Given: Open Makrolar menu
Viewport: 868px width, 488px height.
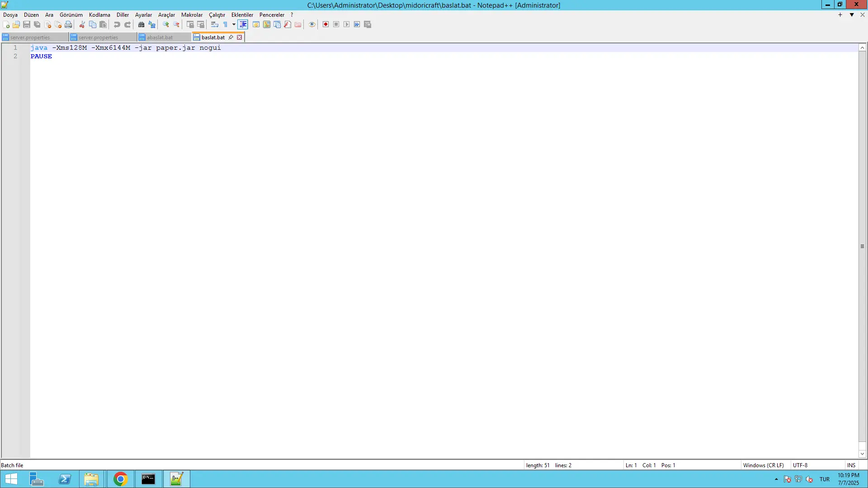Looking at the screenshot, I should pyautogui.click(x=192, y=15).
